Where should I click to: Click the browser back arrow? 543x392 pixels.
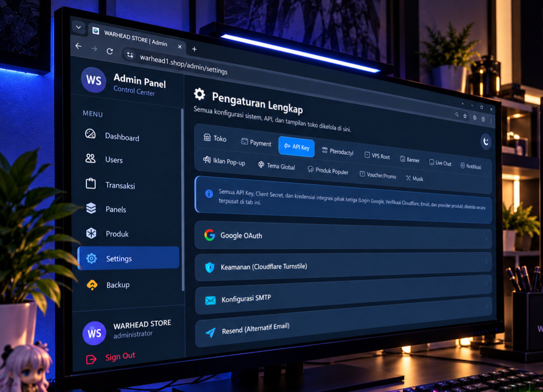79,46
